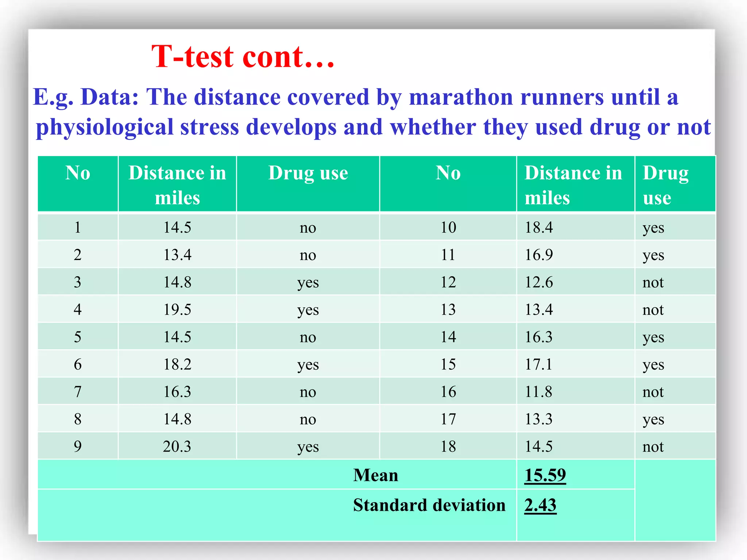Click the 'Mean' row label
Image resolution: width=747 pixels, height=560 pixels.
(376, 475)
